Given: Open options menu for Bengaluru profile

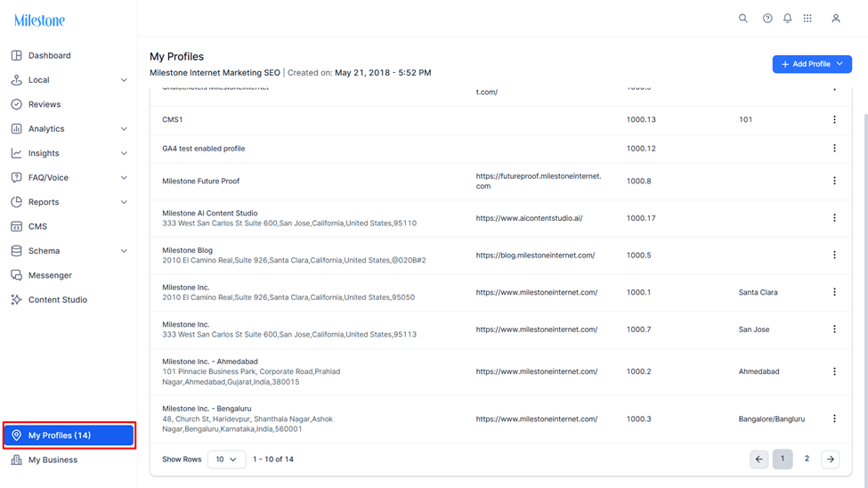Looking at the screenshot, I should point(834,419).
